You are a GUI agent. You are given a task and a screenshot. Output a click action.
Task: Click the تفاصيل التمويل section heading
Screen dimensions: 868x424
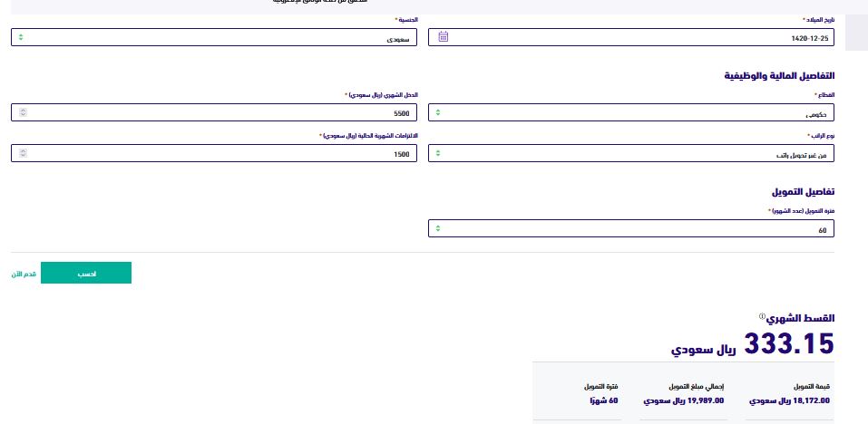click(804, 192)
